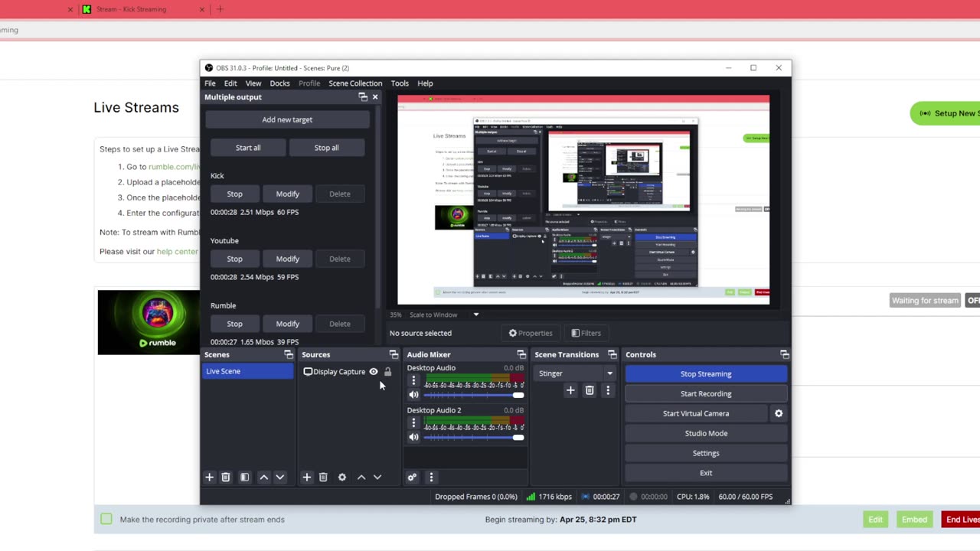Open the Help menu
Image resolution: width=980 pixels, height=551 pixels.
[x=425, y=83]
